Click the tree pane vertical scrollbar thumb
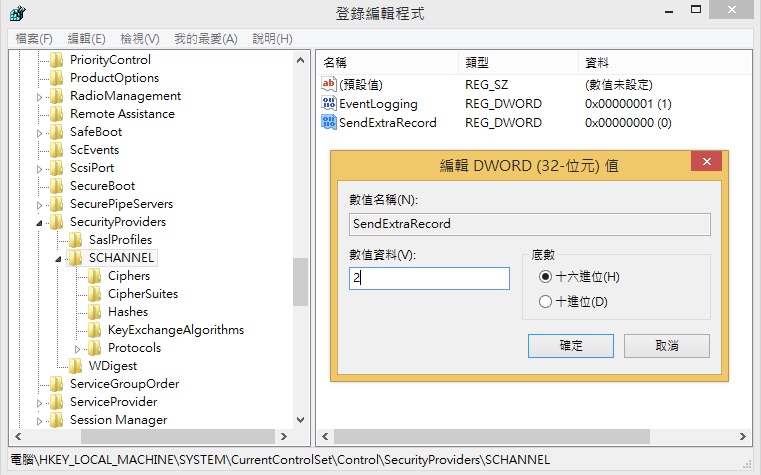The width and height of the screenshot is (761, 475). (x=300, y=282)
